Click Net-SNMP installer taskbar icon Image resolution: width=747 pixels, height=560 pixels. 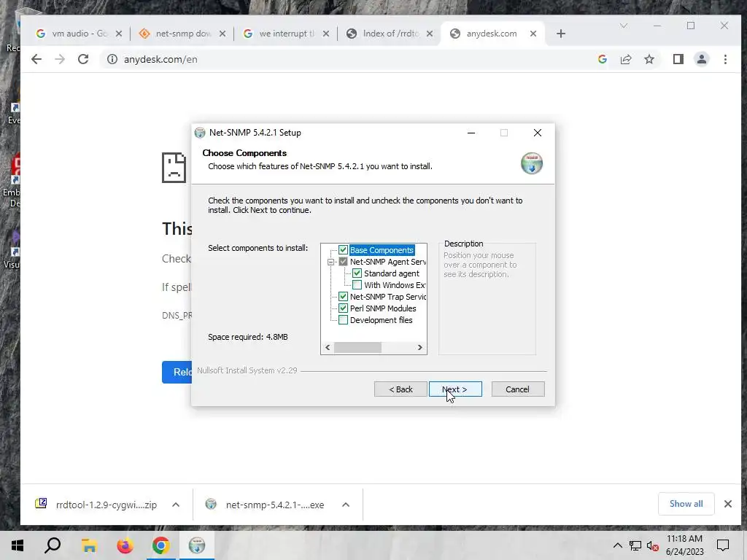197,545
